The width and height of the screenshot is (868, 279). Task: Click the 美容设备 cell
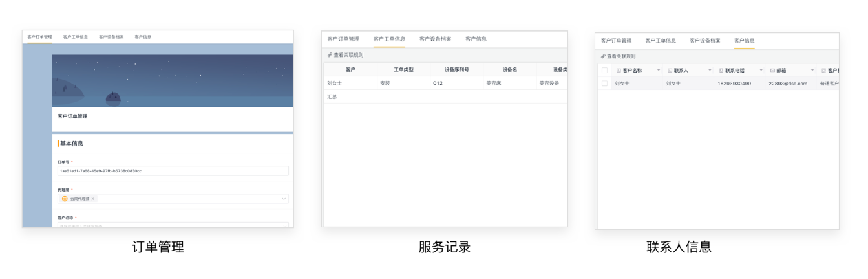(x=552, y=83)
